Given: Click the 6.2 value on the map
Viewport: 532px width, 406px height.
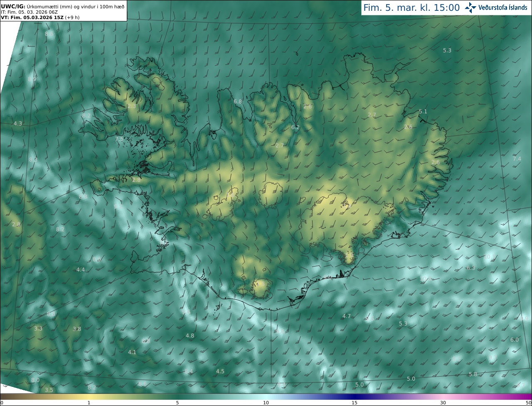Looking at the screenshot, I should (296, 127).
